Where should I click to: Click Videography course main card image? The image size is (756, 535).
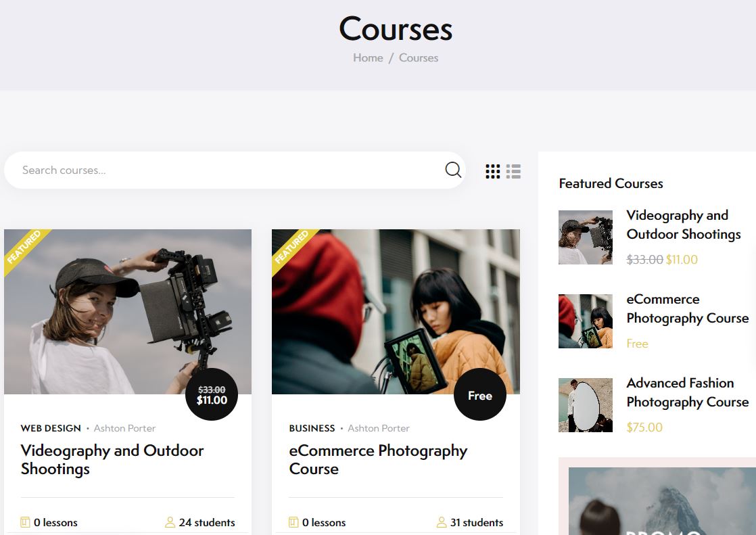point(128,312)
